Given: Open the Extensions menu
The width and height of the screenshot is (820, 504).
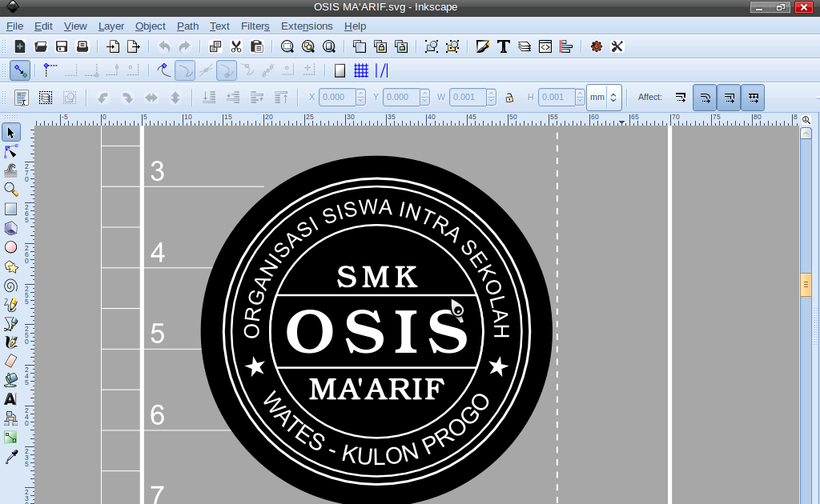Looking at the screenshot, I should click(x=307, y=26).
